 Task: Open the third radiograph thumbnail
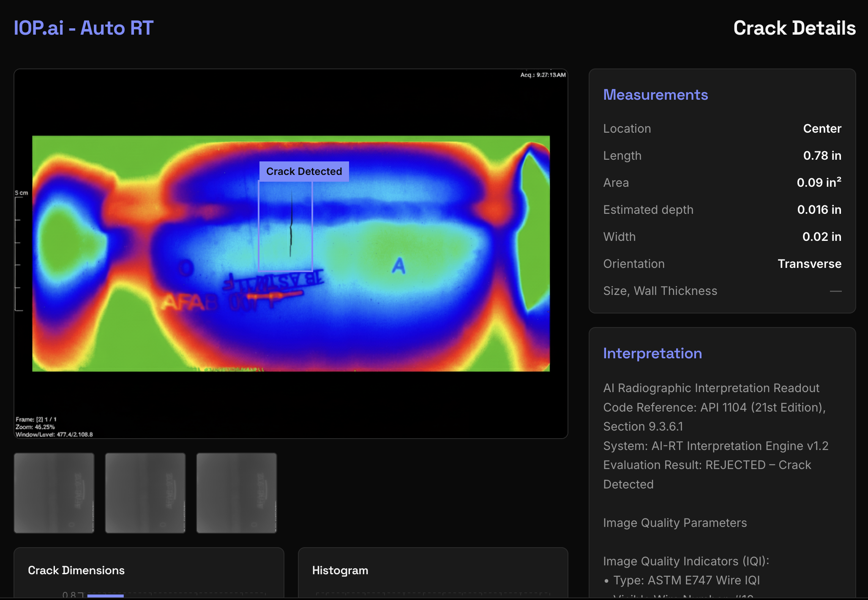pos(236,493)
